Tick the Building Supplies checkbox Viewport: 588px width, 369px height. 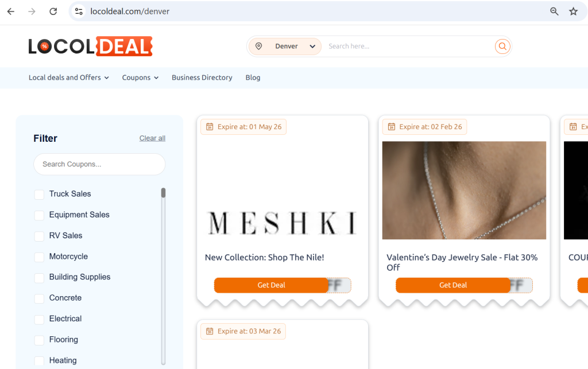tap(39, 278)
